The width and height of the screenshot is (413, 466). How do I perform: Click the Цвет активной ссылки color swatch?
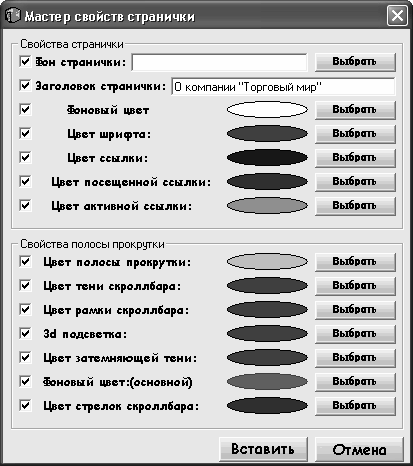(267, 206)
